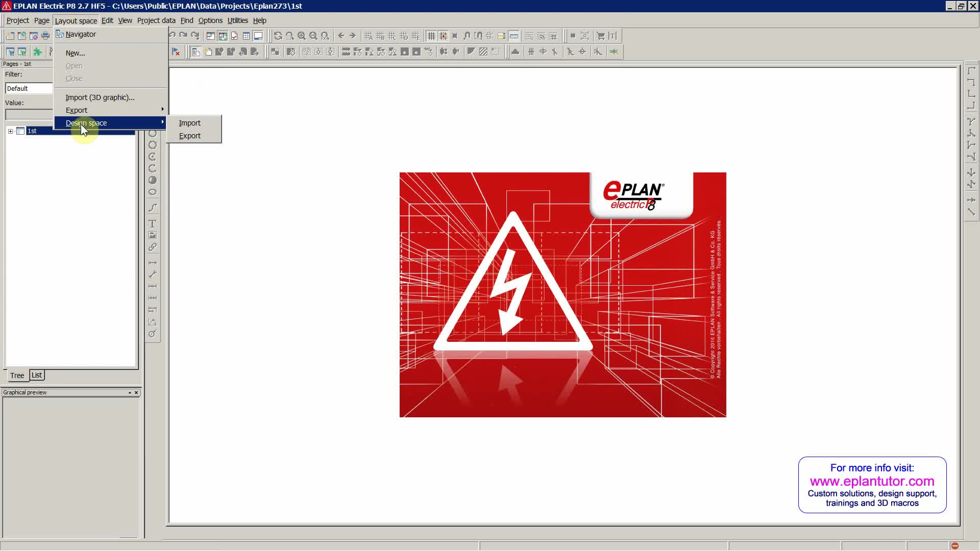Image resolution: width=980 pixels, height=551 pixels.
Task: Toggle snap to grid icon
Action: point(443,36)
